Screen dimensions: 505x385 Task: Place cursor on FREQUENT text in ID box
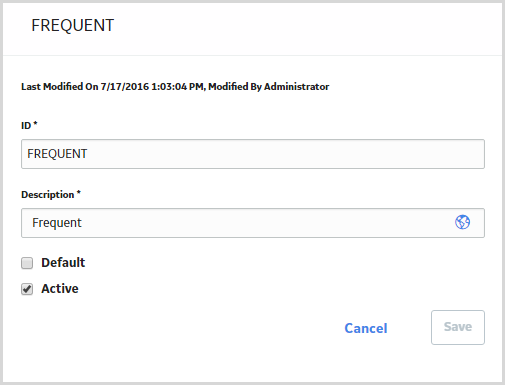(x=57, y=154)
